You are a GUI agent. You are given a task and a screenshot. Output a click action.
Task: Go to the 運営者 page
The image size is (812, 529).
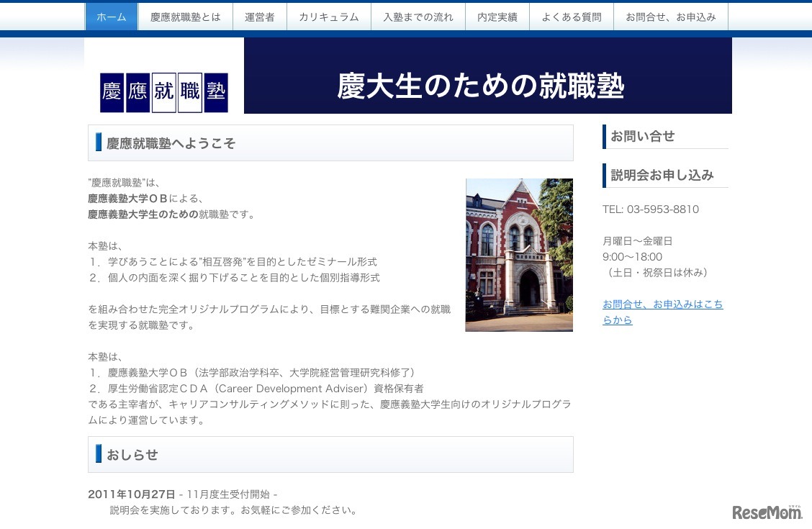(x=259, y=17)
